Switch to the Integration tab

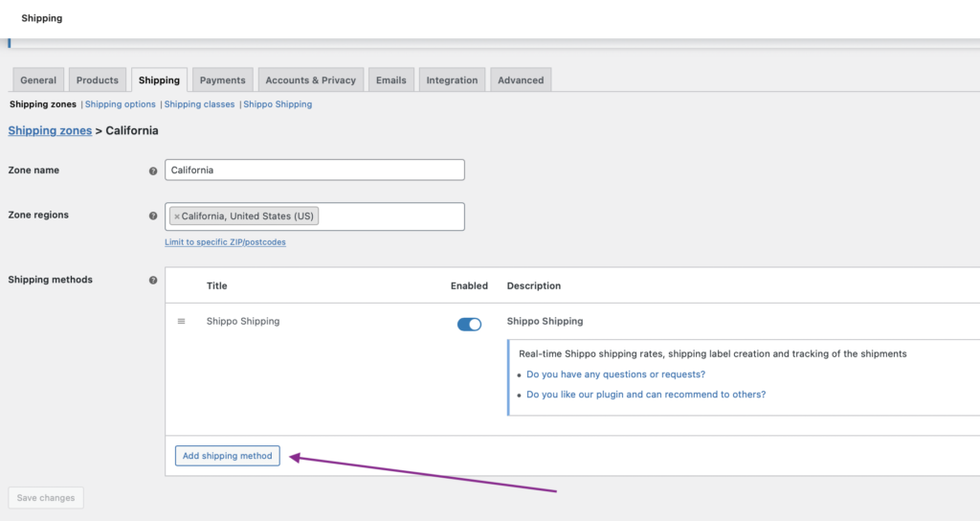pyautogui.click(x=452, y=80)
